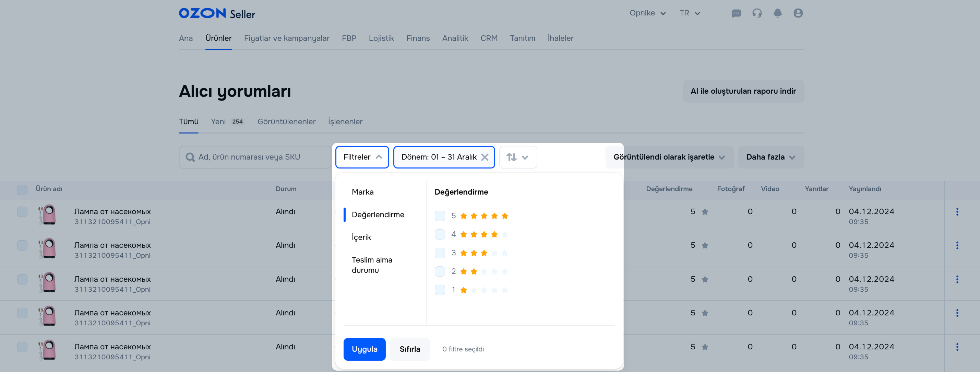The image size is (980, 372).
Task: Click the product search input field
Action: pyautogui.click(x=255, y=157)
